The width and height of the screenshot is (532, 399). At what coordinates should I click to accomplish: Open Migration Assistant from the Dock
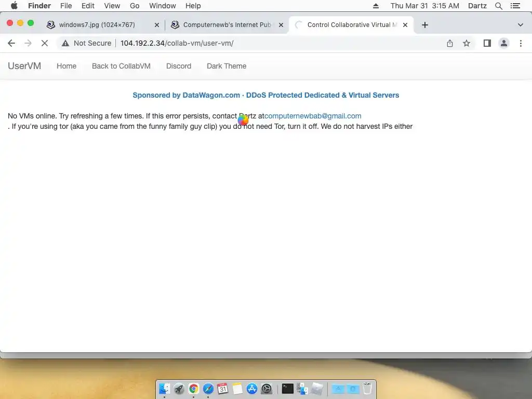[x=302, y=389]
